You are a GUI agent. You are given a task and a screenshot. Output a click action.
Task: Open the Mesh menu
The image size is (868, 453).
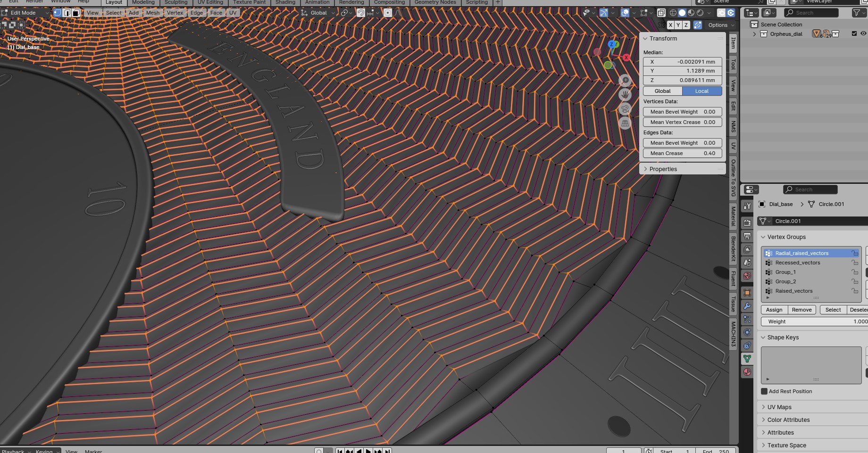click(x=152, y=13)
